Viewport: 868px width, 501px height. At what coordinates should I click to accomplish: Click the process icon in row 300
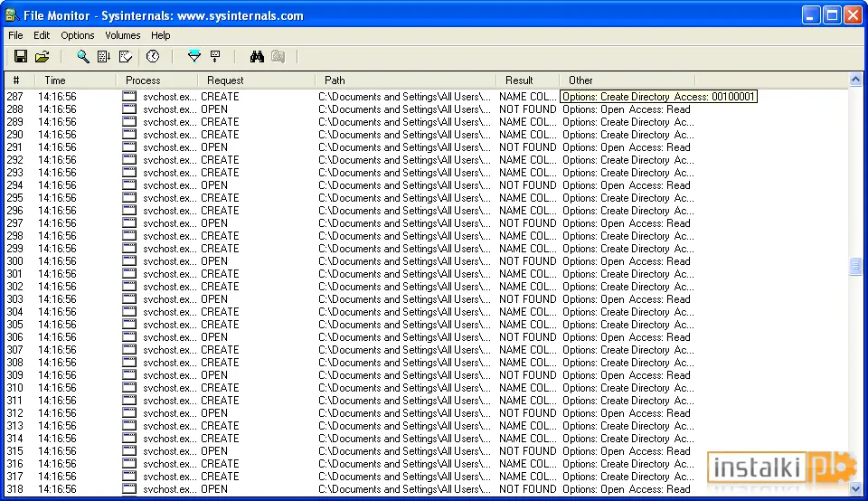coord(129,261)
